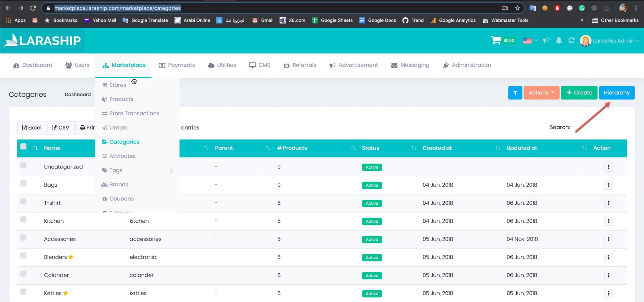Bookmark this page with the star icon
644x302 pixels.
[x=517, y=8]
